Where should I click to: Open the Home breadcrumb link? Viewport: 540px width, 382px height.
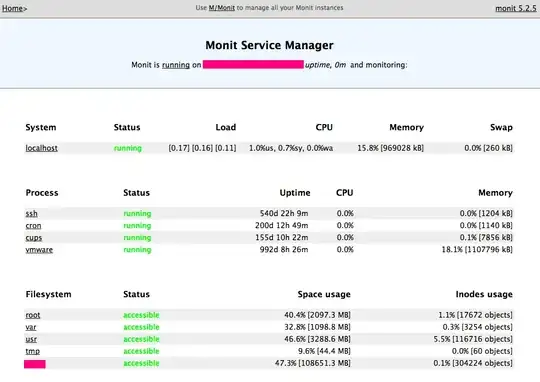[x=12, y=8]
